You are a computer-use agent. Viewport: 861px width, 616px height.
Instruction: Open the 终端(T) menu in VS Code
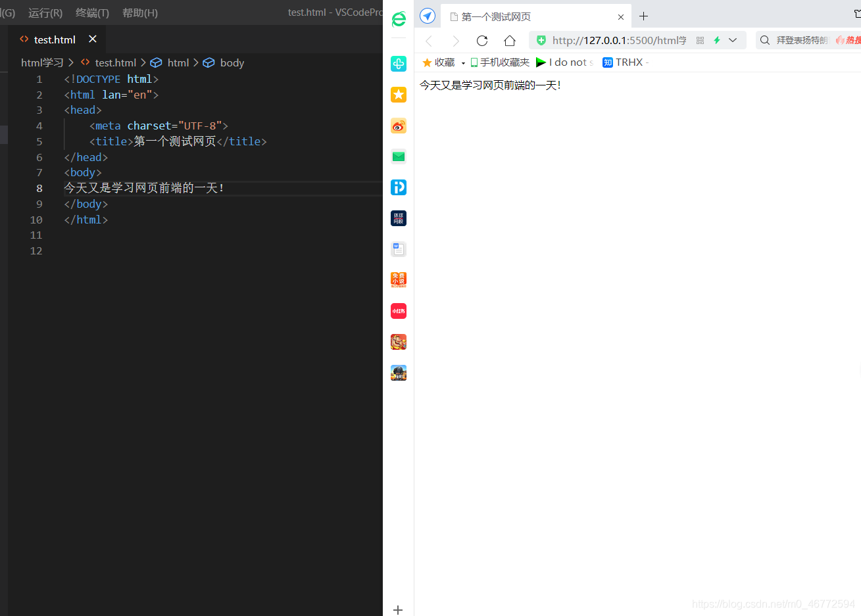pos(91,12)
